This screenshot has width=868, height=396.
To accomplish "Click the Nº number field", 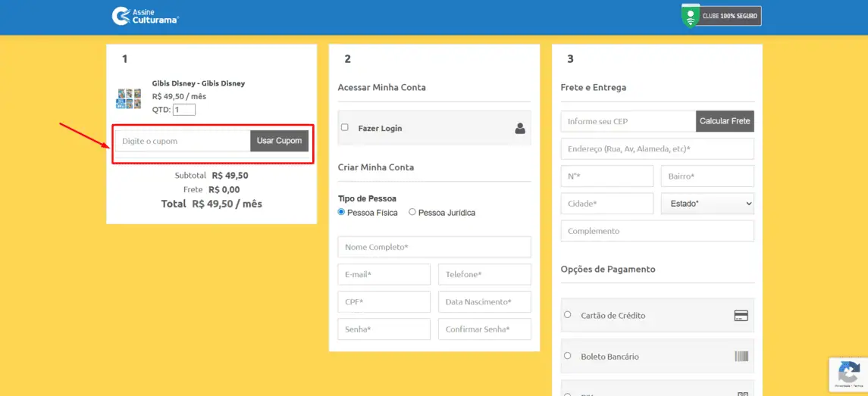I will click(607, 176).
